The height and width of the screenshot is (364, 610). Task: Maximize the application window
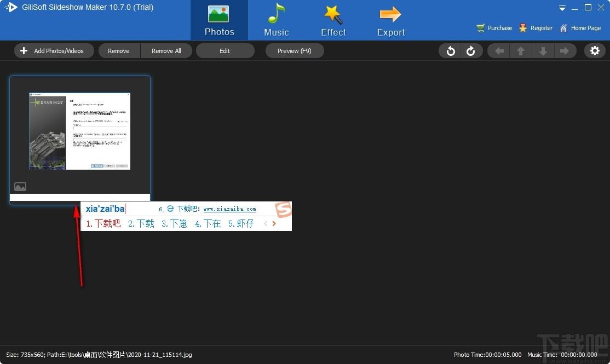[x=588, y=7]
